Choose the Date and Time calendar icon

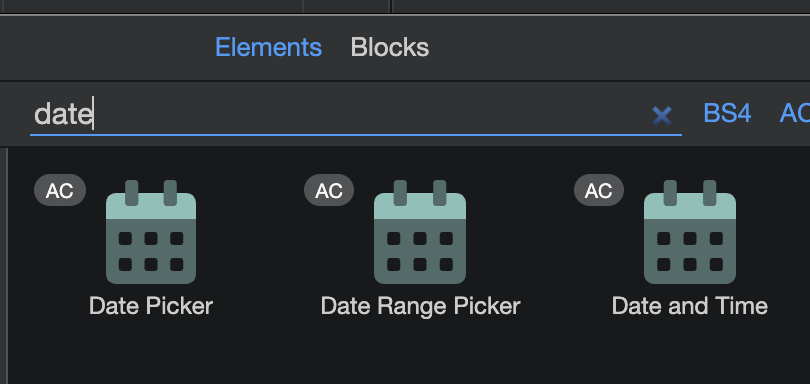[x=690, y=232]
